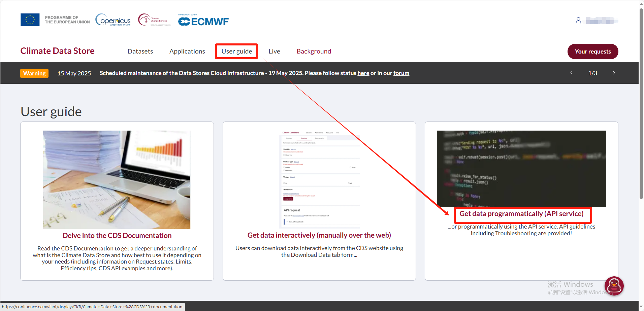The image size is (644, 311).
Task: Click the API guidelines Troubleshooting description text
Action: tap(521, 230)
